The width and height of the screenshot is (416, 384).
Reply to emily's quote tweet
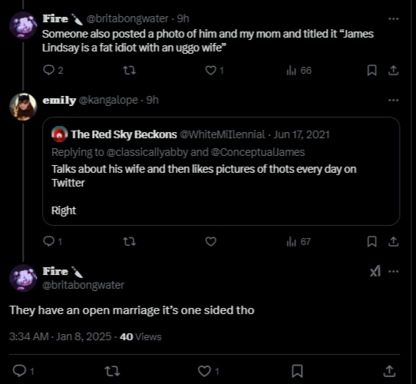point(52,241)
